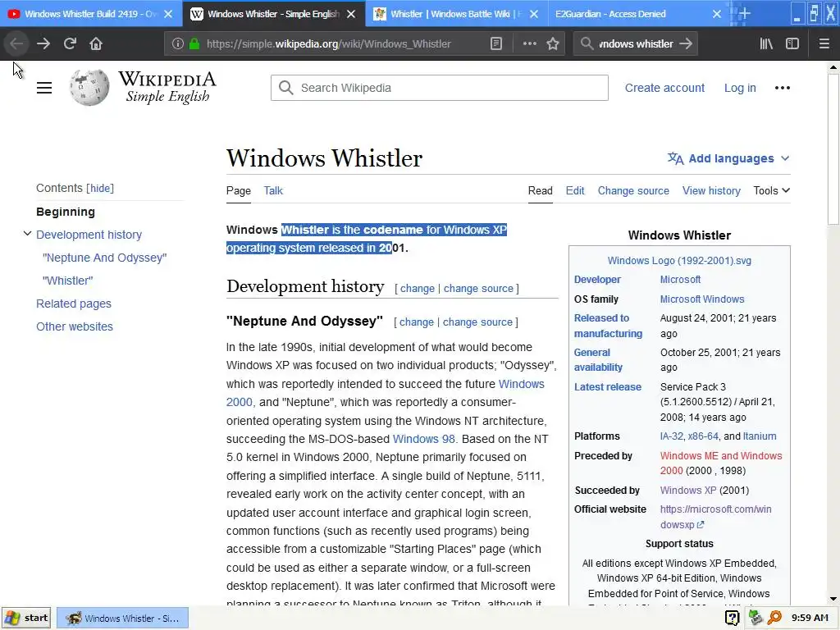
Task: Toggle reader view icon in address bar
Action: (x=496, y=44)
